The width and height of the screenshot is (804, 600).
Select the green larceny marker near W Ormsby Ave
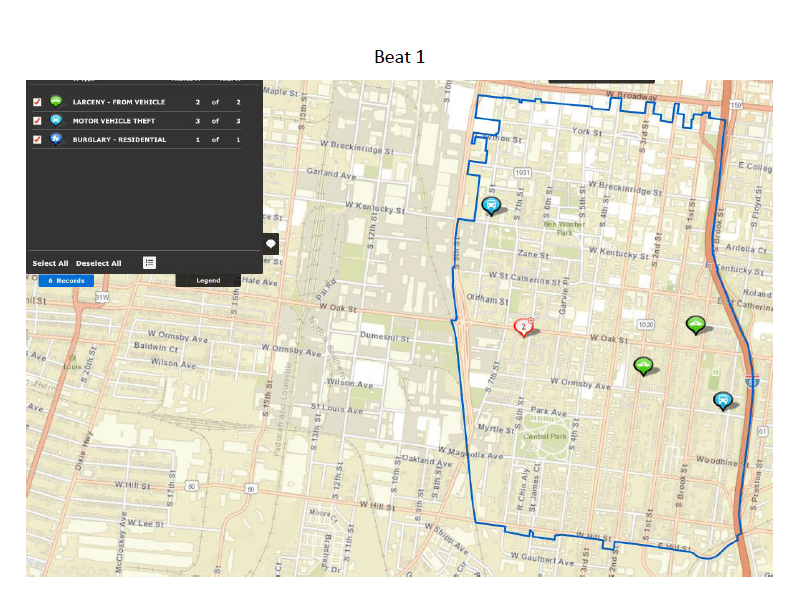pos(643,366)
